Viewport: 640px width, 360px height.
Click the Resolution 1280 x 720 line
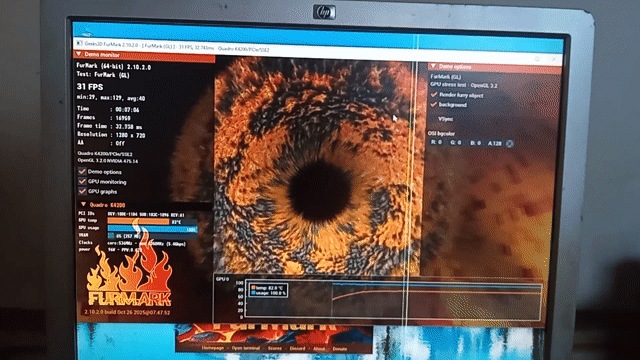(x=111, y=135)
